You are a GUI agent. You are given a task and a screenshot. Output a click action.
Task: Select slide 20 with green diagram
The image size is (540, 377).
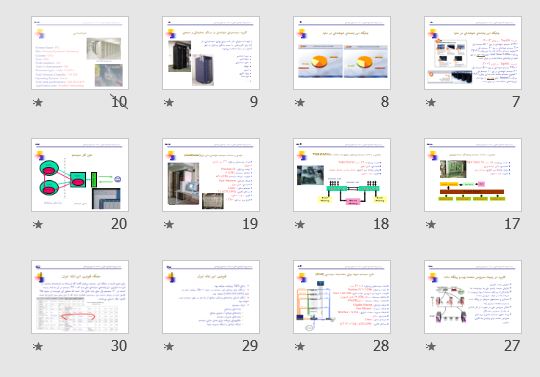point(80,175)
